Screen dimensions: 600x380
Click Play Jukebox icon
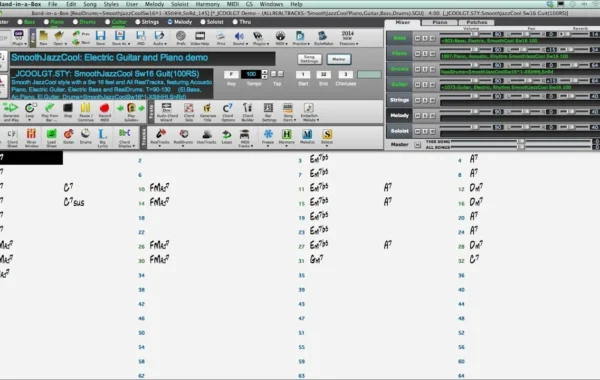coord(131,112)
